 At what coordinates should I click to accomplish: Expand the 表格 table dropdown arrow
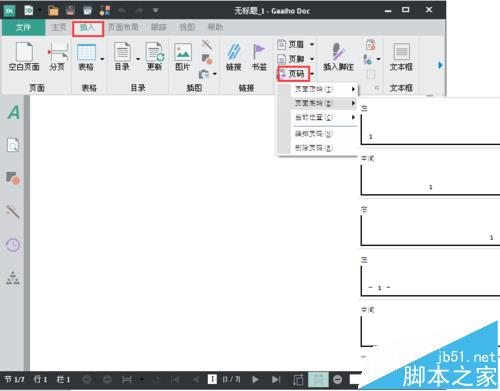pos(102,59)
